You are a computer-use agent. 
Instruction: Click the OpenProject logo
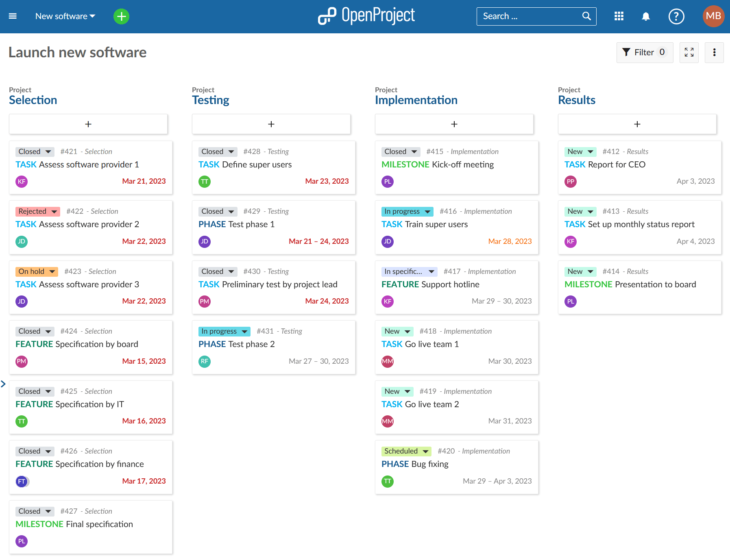[x=366, y=16]
